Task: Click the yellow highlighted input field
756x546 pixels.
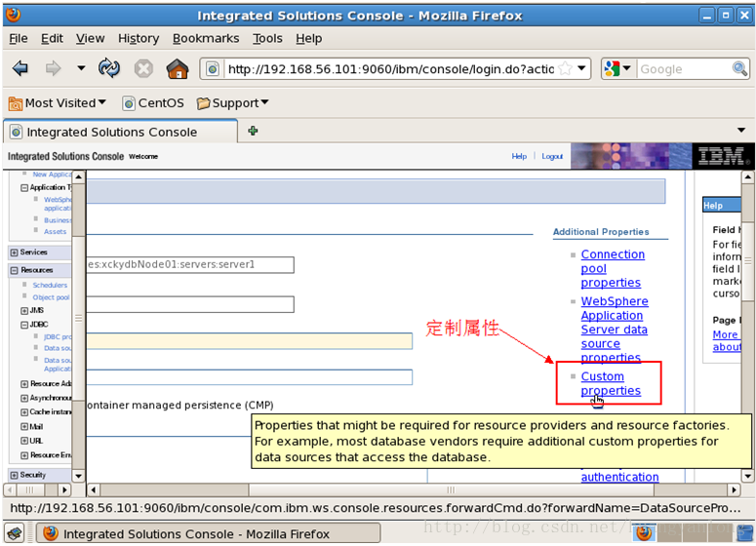Action: click(x=250, y=340)
